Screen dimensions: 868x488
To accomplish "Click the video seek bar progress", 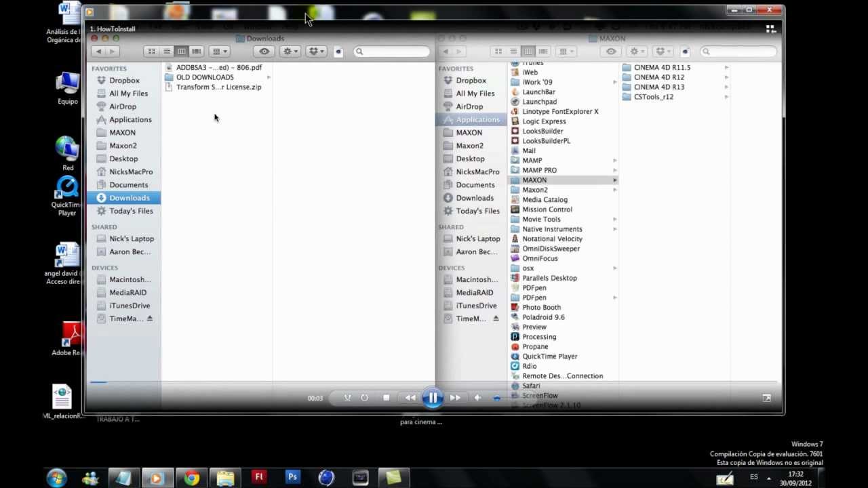I will coord(98,382).
